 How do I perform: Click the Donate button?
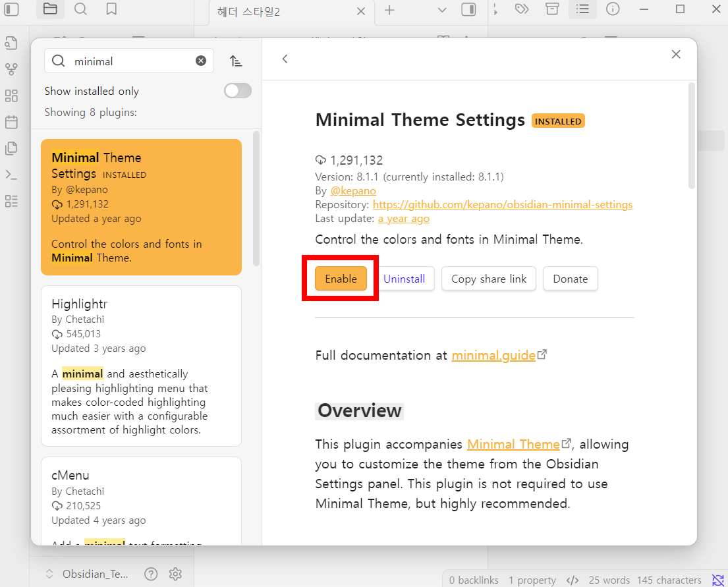(570, 279)
